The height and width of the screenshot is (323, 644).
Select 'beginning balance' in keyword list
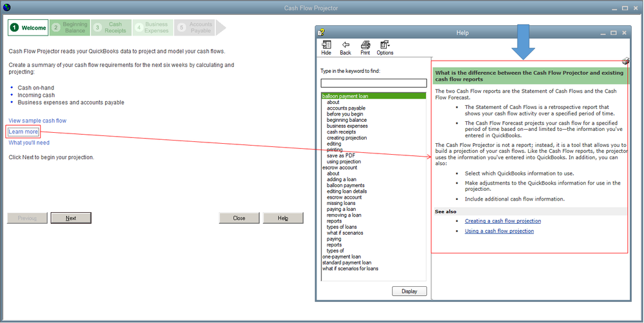click(x=347, y=120)
